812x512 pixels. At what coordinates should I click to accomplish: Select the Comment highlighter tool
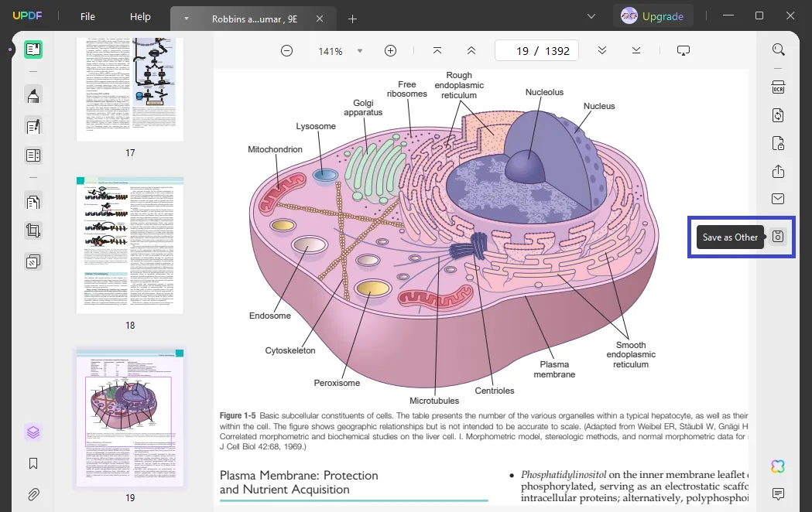click(33, 96)
